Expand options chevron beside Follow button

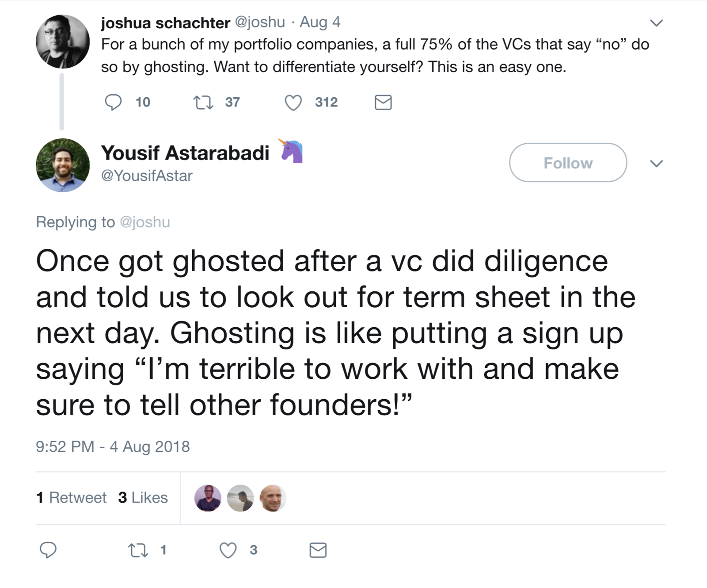click(657, 164)
